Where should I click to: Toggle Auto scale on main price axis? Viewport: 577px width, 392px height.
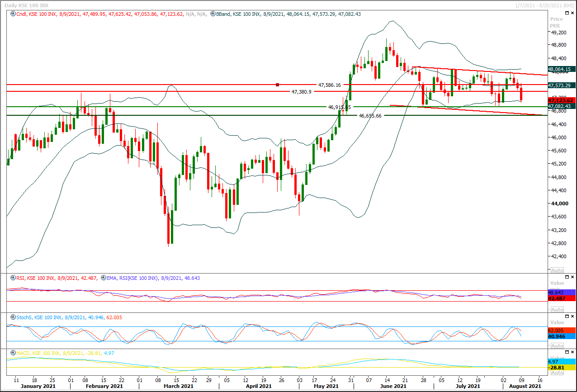(x=557, y=270)
